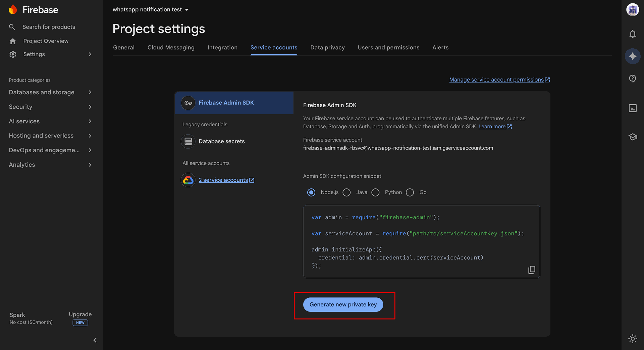Select Firebase Admin SDK in the list
Screen dimensions: 644x350
coord(234,103)
